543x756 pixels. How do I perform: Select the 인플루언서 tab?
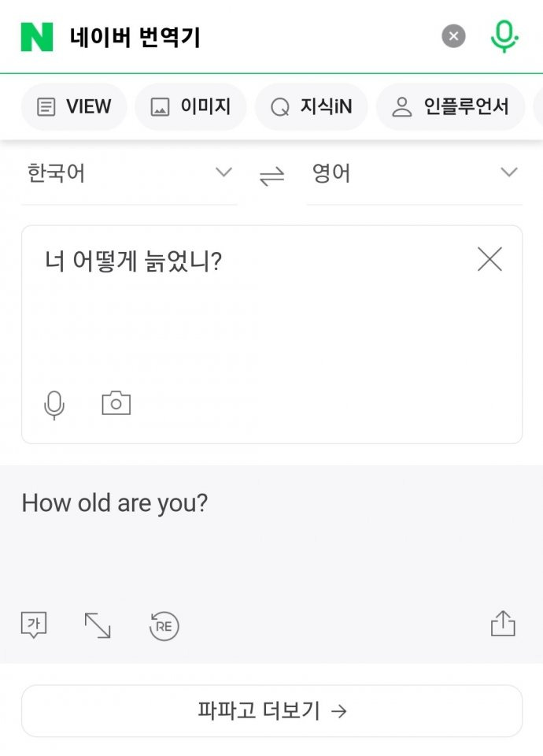[450, 106]
